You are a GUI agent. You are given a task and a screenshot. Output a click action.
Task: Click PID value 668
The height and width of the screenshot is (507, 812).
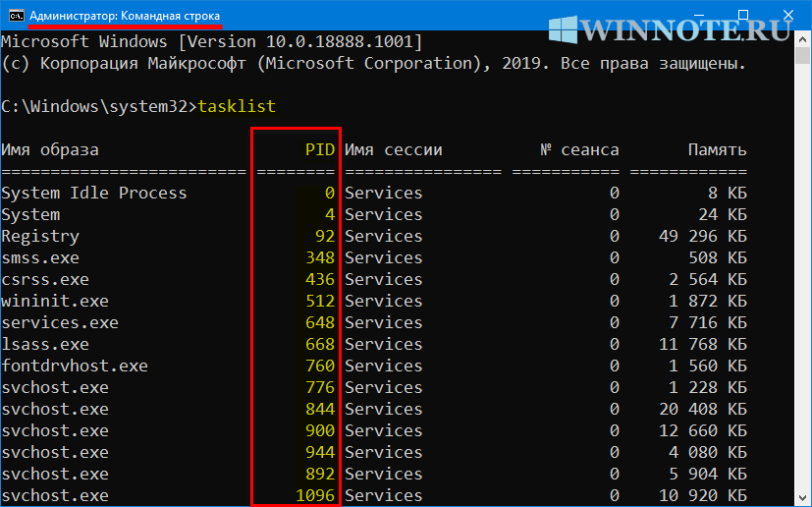click(320, 344)
